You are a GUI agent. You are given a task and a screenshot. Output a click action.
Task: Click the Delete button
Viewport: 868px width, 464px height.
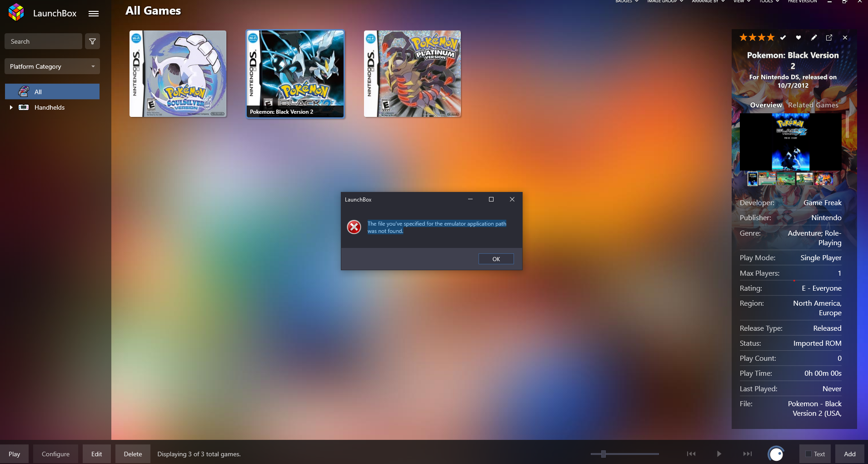(133, 454)
